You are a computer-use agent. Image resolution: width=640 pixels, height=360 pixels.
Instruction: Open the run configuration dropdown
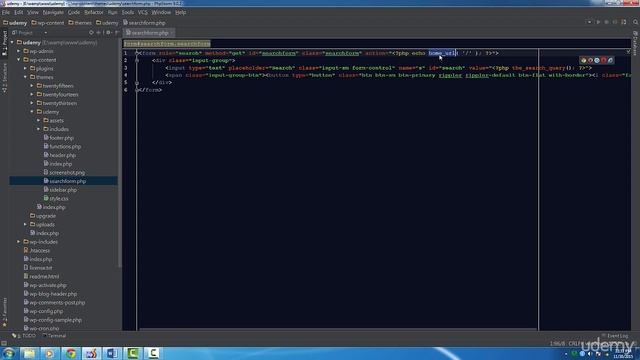(589, 22)
